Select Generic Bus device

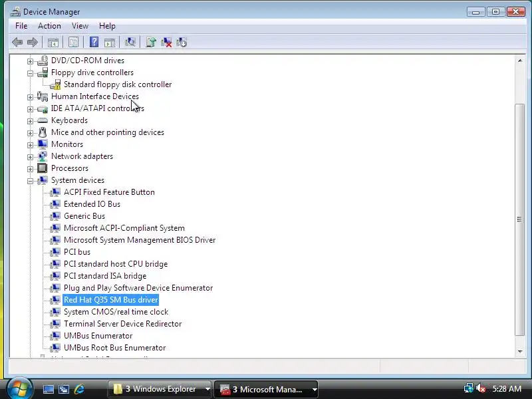click(84, 215)
